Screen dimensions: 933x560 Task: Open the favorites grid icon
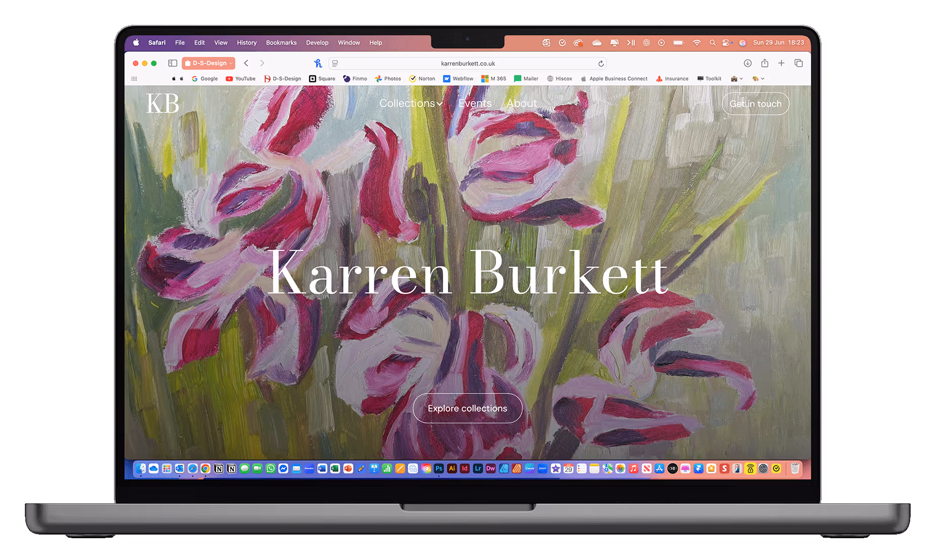click(x=134, y=78)
